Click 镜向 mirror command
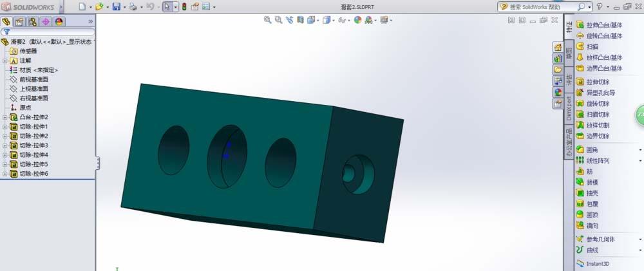644x271 pixels. (x=587, y=225)
